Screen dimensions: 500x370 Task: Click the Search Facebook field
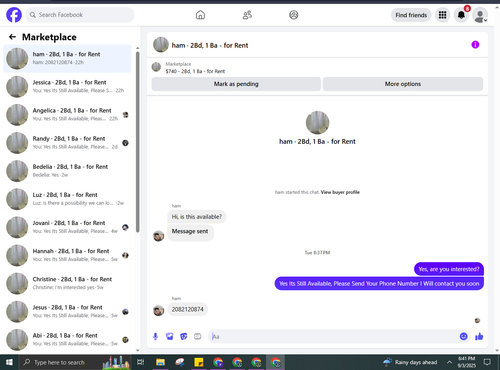(80, 15)
